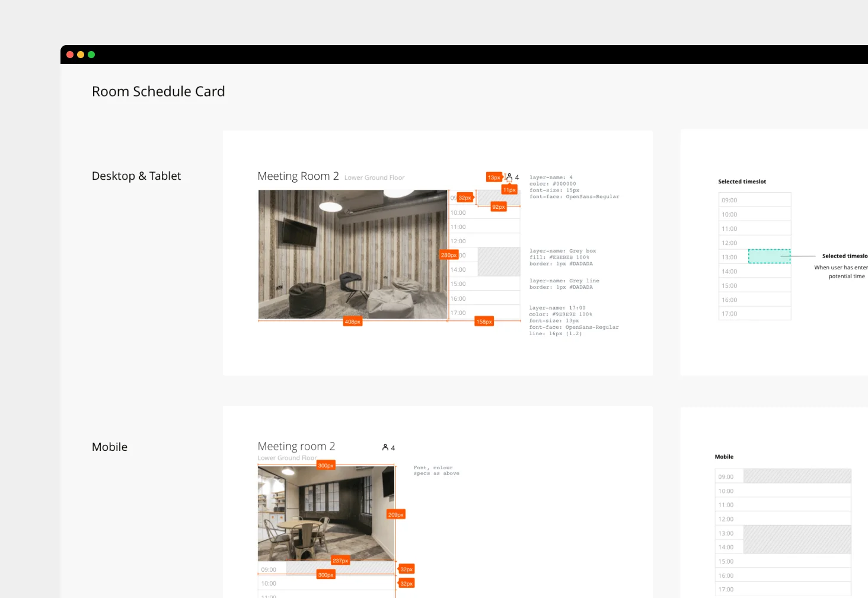Click the mobile card's person capacity icon

[385, 447]
